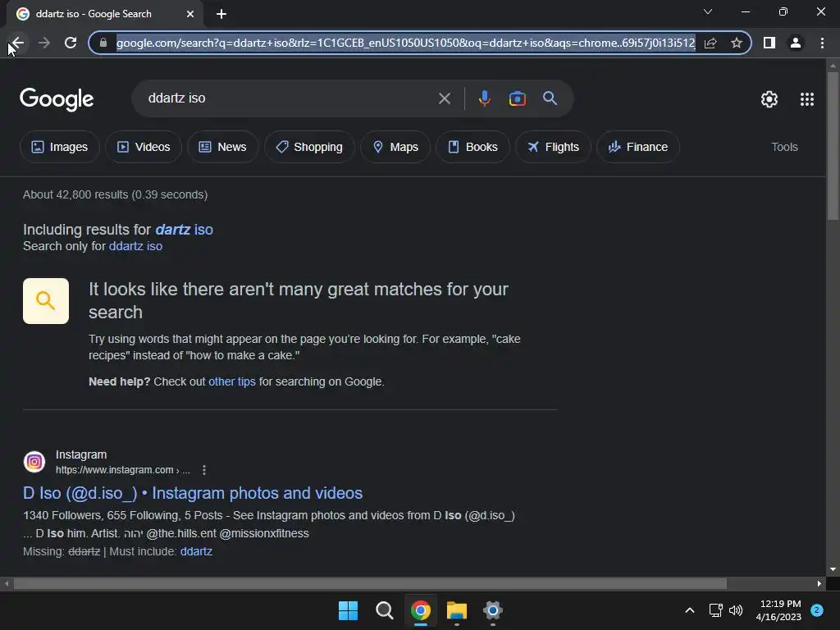Switch to Maps results

(x=395, y=147)
